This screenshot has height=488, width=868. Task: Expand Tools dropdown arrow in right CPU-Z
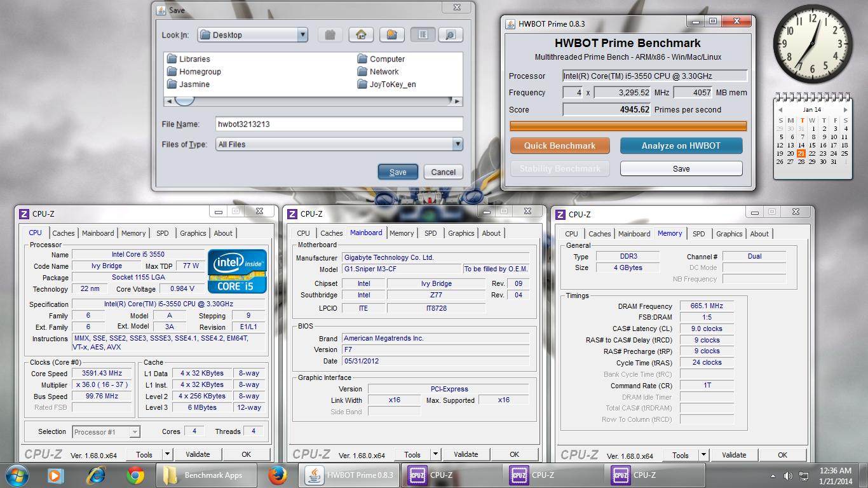pyautogui.click(x=704, y=455)
